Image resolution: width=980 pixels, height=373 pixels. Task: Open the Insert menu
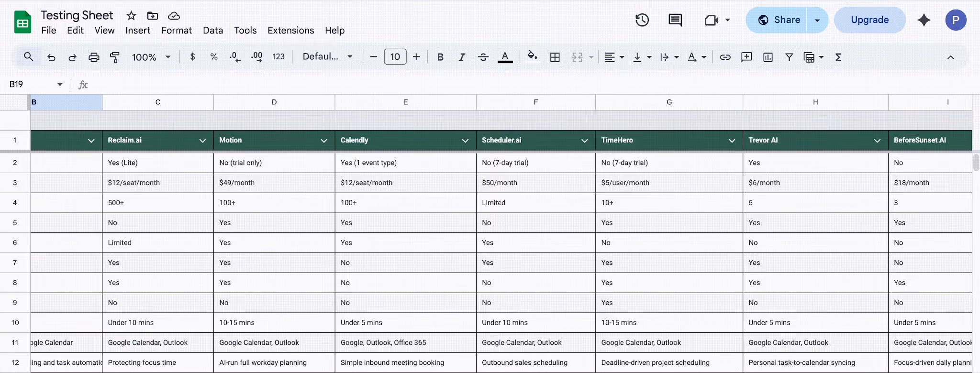pyautogui.click(x=138, y=30)
